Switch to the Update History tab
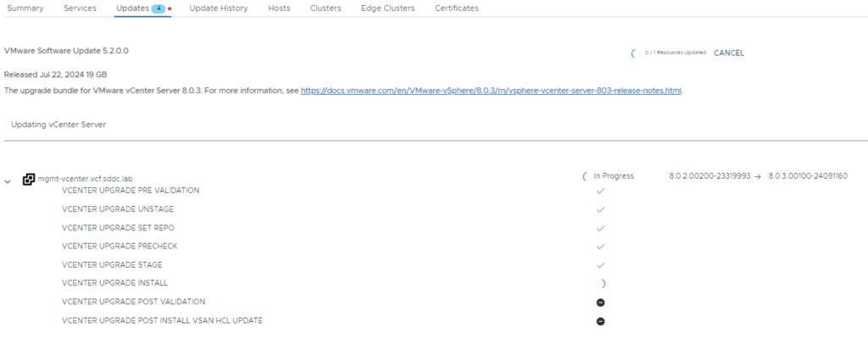Image resolution: width=868 pixels, height=350 pixels. pos(218,8)
